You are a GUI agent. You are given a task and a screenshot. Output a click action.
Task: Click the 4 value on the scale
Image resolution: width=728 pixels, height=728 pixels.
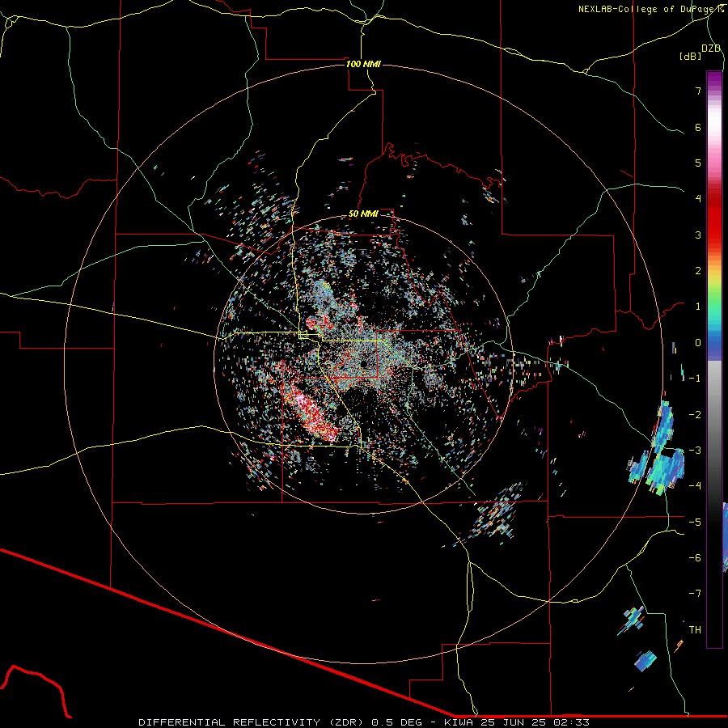pyautogui.click(x=698, y=199)
